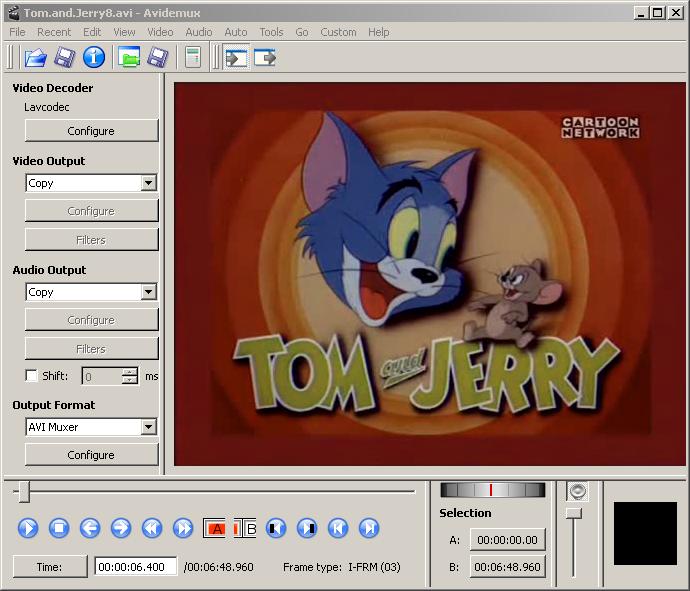Click Configure under Audio Output
This screenshot has height=591, width=690.
pos(91,320)
